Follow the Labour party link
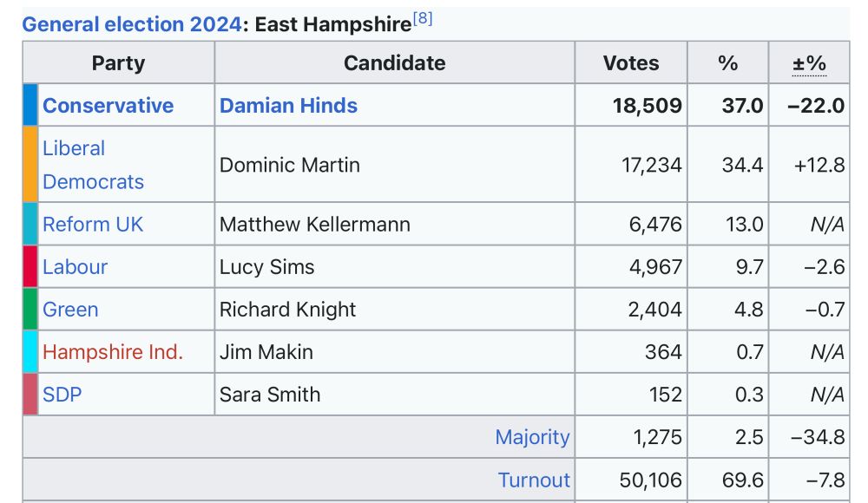 [x=75, y=267]
